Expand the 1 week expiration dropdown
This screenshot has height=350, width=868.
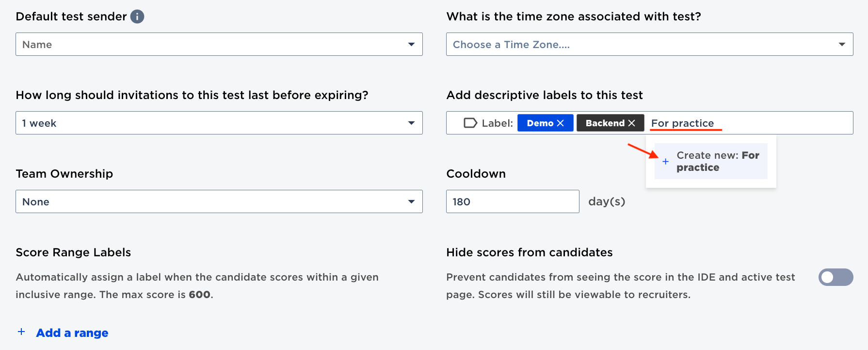(x=219, y=123)
